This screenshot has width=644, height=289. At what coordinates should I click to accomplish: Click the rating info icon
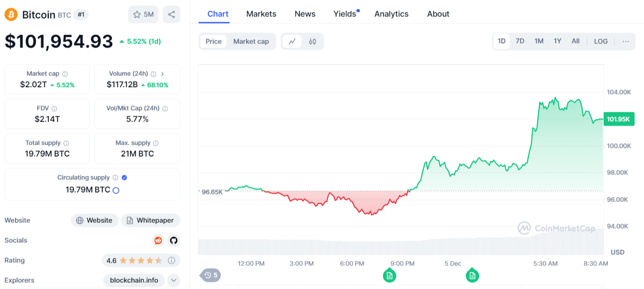(172, 261)
